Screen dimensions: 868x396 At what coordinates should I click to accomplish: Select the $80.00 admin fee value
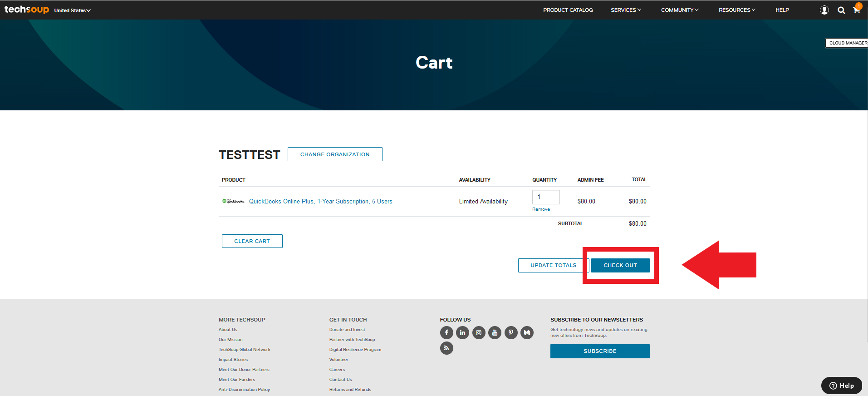(x=586, y=201)
